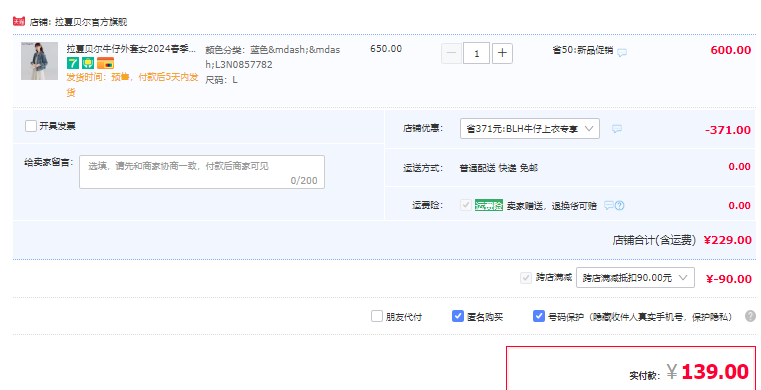
Task: Click comment icon after 退换货可赔
Action: point(609,206)
